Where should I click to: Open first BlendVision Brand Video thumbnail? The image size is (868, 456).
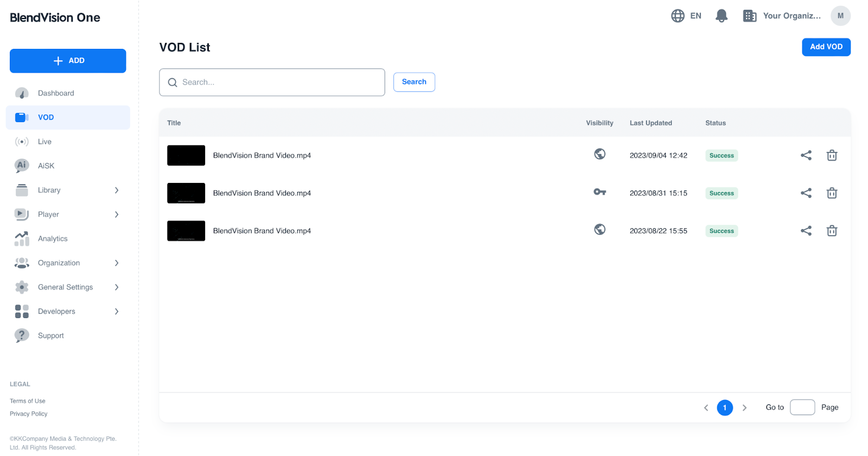pos(186,155)
